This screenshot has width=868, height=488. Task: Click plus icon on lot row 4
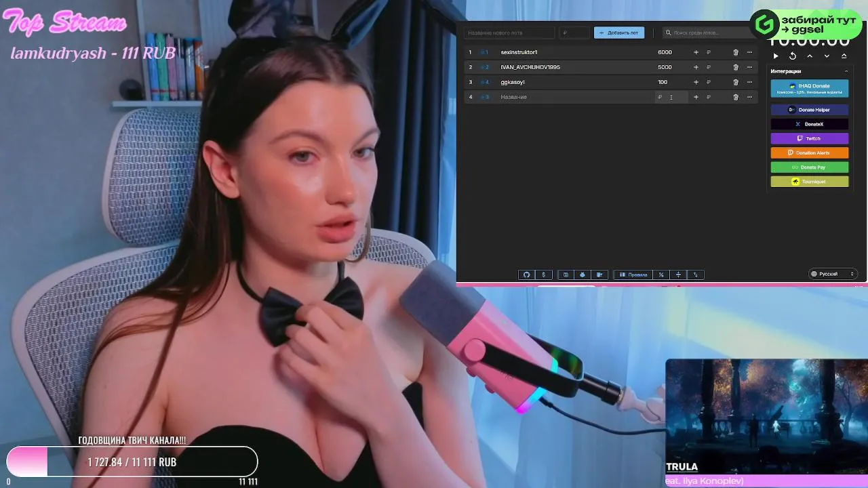coord(696,97)
